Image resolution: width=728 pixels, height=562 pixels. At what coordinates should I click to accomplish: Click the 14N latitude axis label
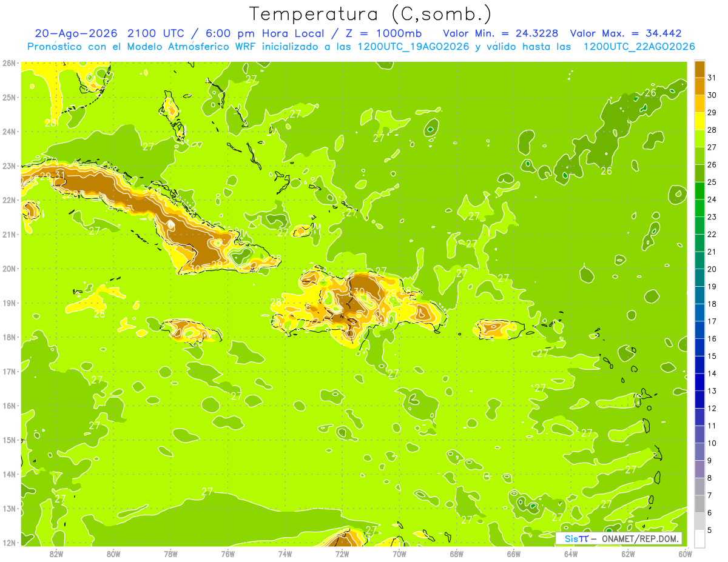[x=9, y=474]
